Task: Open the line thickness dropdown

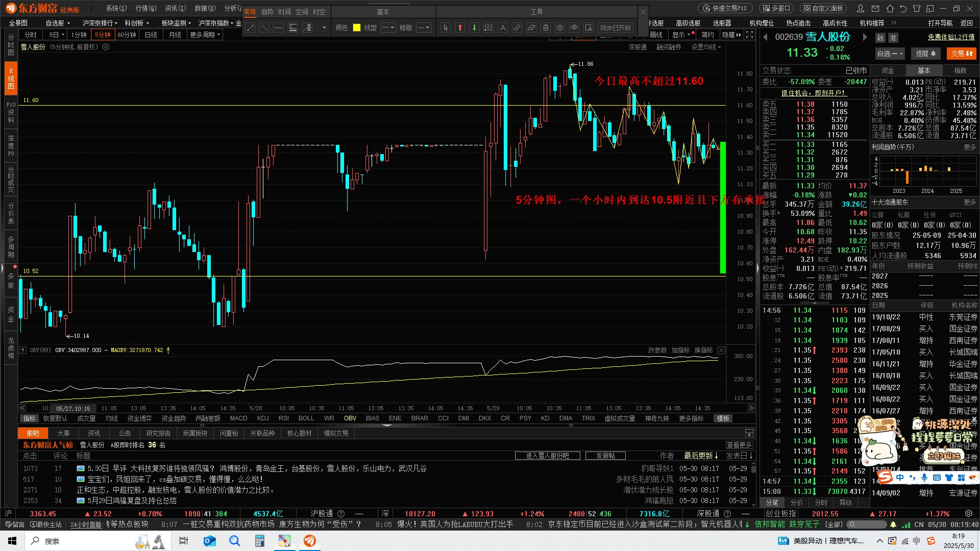Action: pos(424,28)
